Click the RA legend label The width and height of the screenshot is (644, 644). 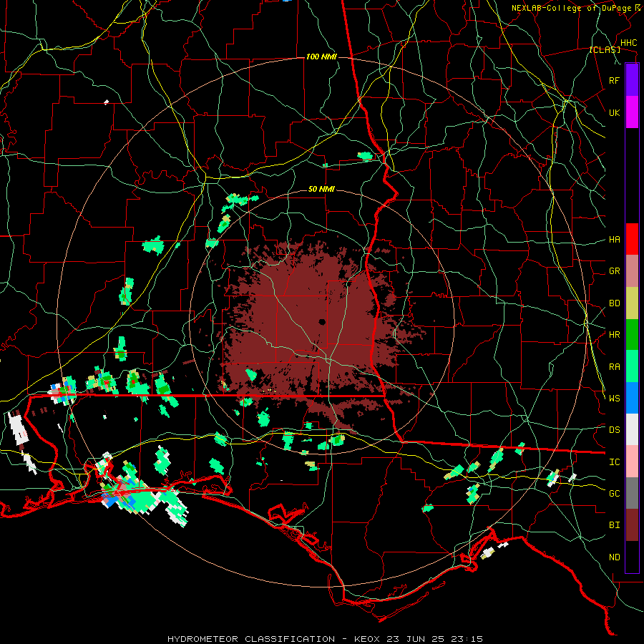coord(614,367)
